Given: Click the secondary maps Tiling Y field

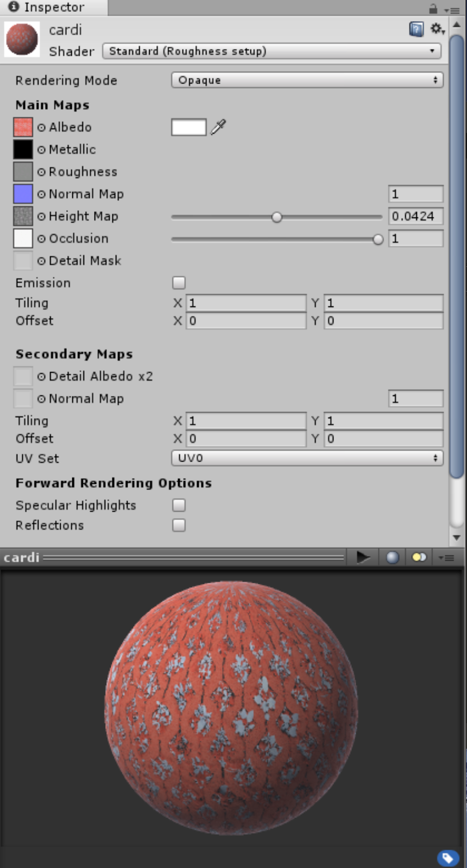Looking at the screenshot, I should coord(384,420).
